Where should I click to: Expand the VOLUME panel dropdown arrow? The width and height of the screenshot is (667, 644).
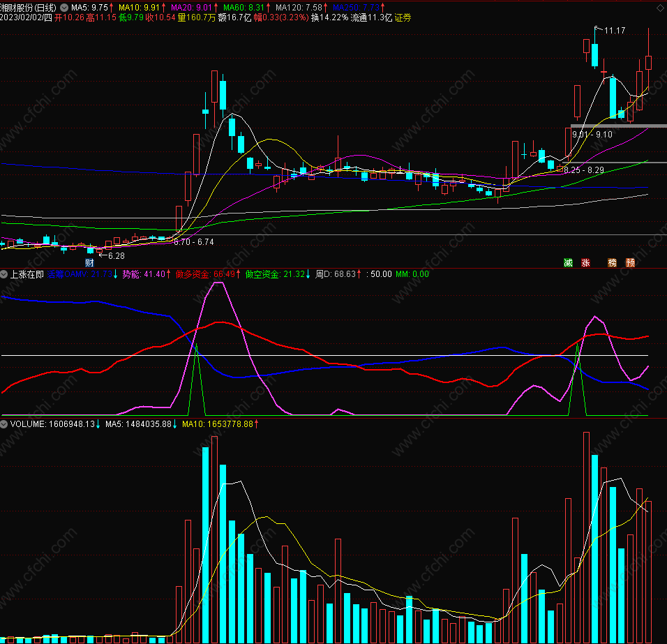3,424
